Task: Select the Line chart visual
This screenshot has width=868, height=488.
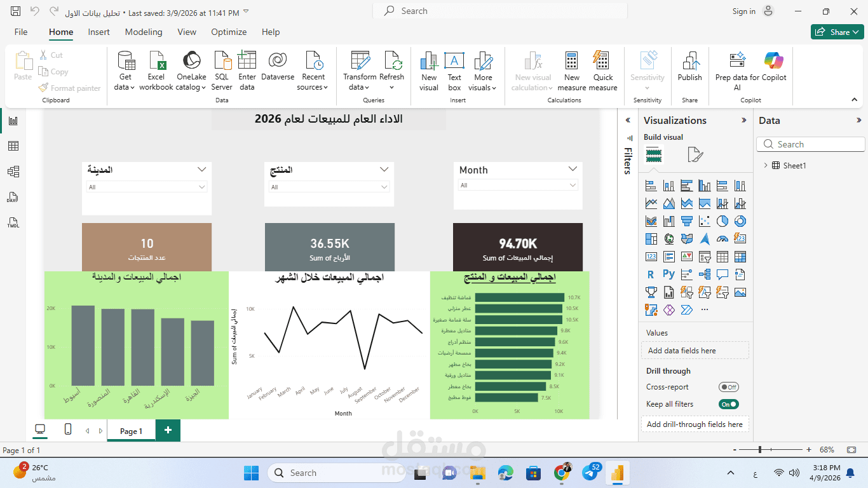Action: pos(651,203)
